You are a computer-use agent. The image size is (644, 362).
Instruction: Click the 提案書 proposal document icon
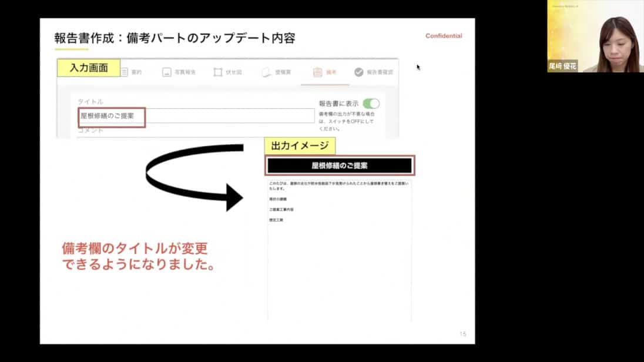click(x=266, y=72)
